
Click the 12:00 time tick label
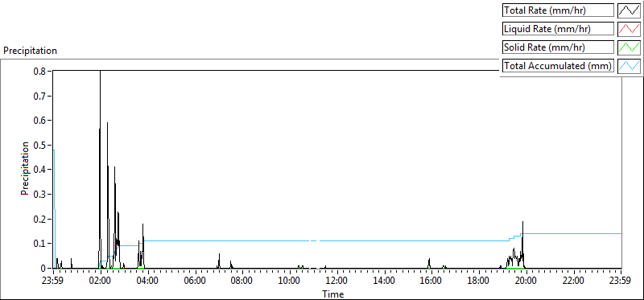click(x=336, y=282)
